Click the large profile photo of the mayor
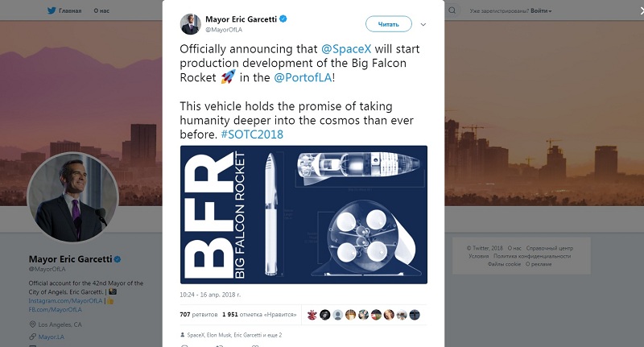The height and width of the screenshot is (347, 644). [73, 197]
